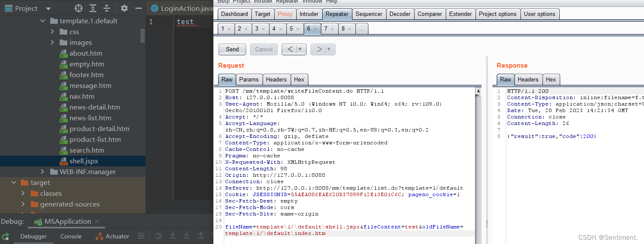The width and height of the screenshot is (644, 244).
Task: Switch to Burp Dashboard tab
Action: (x=235, y=14)
